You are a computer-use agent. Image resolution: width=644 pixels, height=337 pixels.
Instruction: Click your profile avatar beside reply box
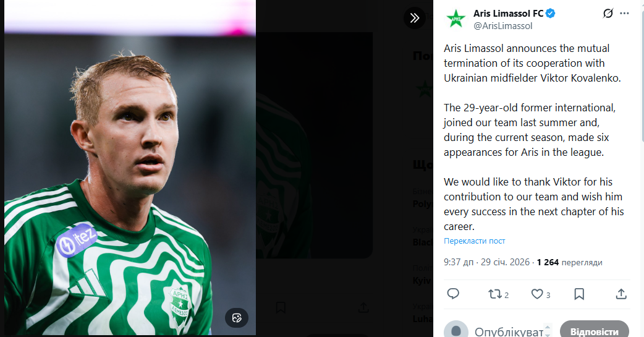[x=455, y=330]
